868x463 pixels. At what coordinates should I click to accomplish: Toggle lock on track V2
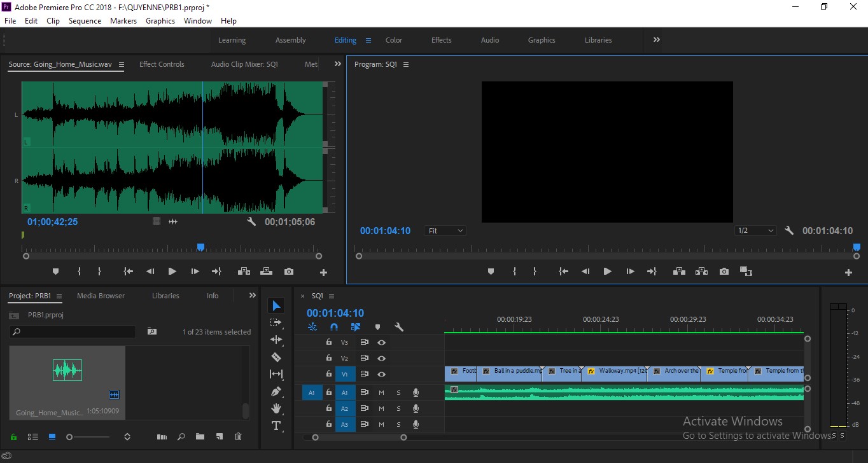pos(329,358)
